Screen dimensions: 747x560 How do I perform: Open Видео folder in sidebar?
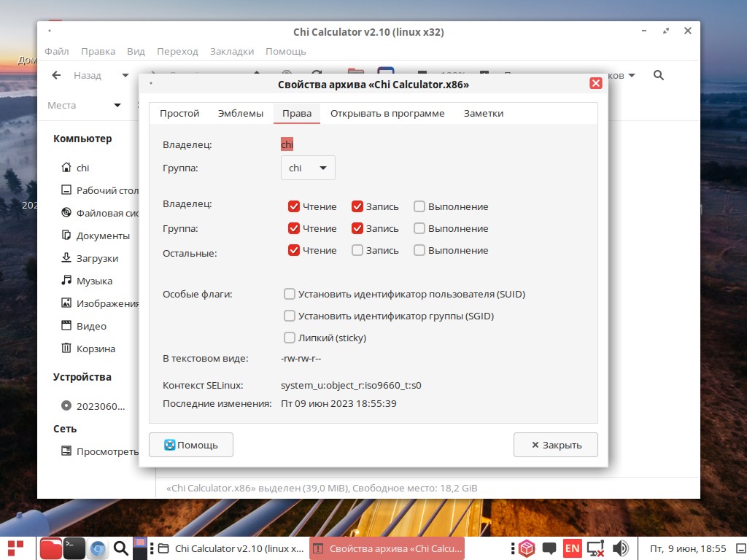(84, 326)
